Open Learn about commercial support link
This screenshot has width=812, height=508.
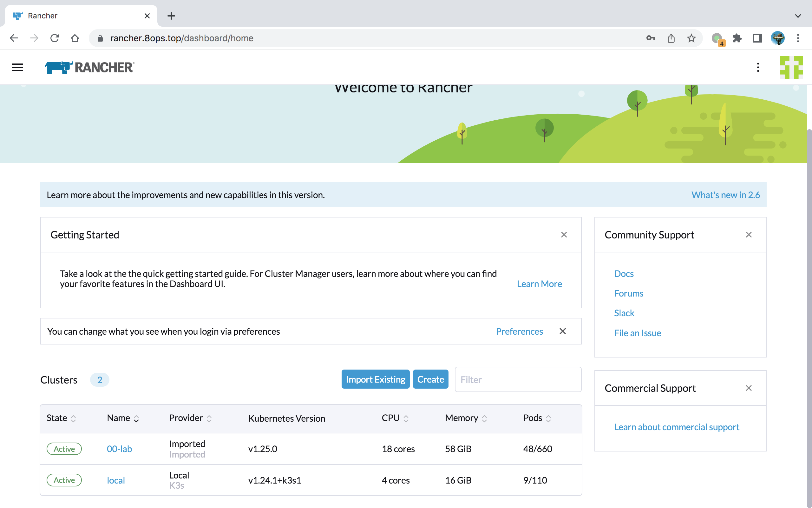677,427
